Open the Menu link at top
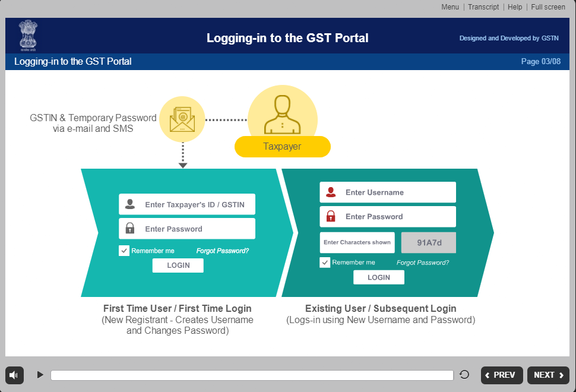576x392 pixels. pos(450,7)
